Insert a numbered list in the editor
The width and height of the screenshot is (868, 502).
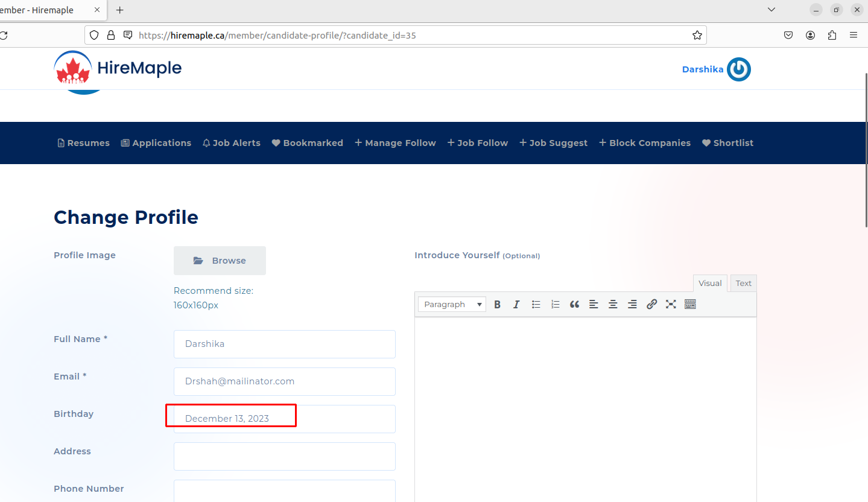coord(555,305)
